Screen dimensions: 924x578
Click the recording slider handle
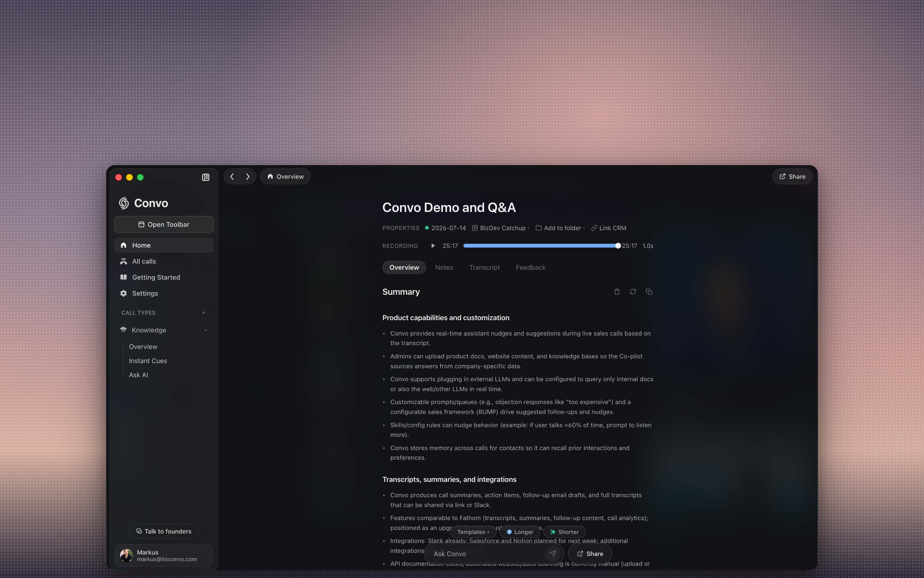click(x=618, y=246)
